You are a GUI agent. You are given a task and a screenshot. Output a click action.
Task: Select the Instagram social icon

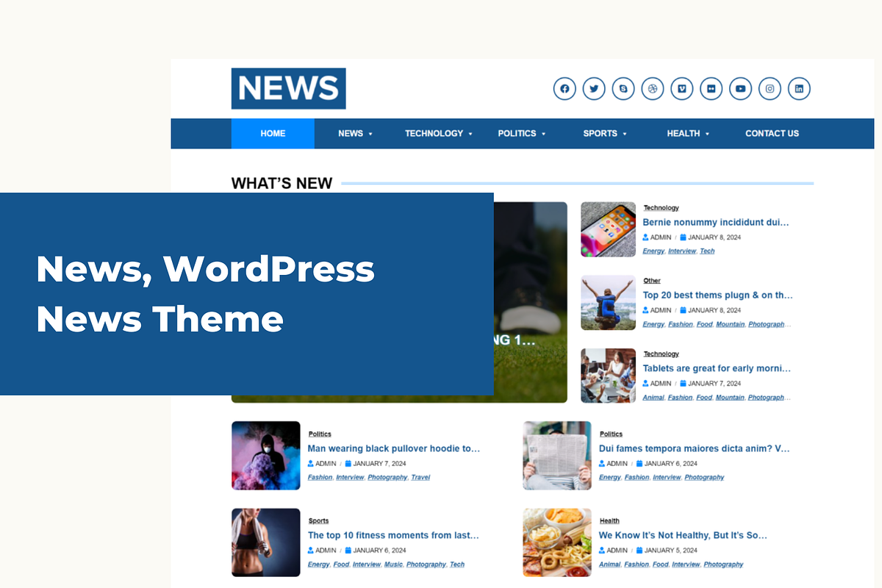pyautogui.click(x=770, y=88)
